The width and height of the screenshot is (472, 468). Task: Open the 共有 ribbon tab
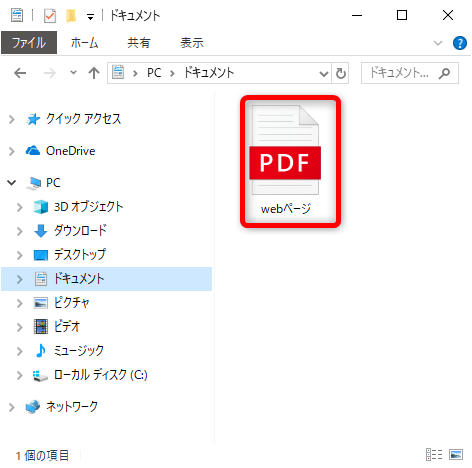(x=139, y=43)
